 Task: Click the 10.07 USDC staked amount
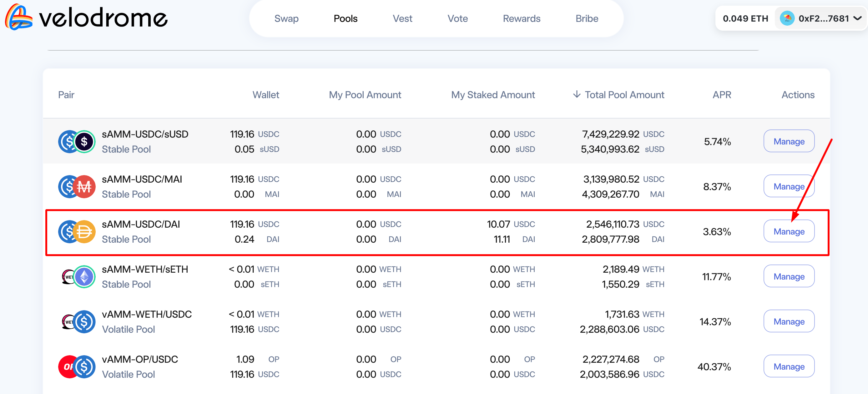(x=511, y=225)
